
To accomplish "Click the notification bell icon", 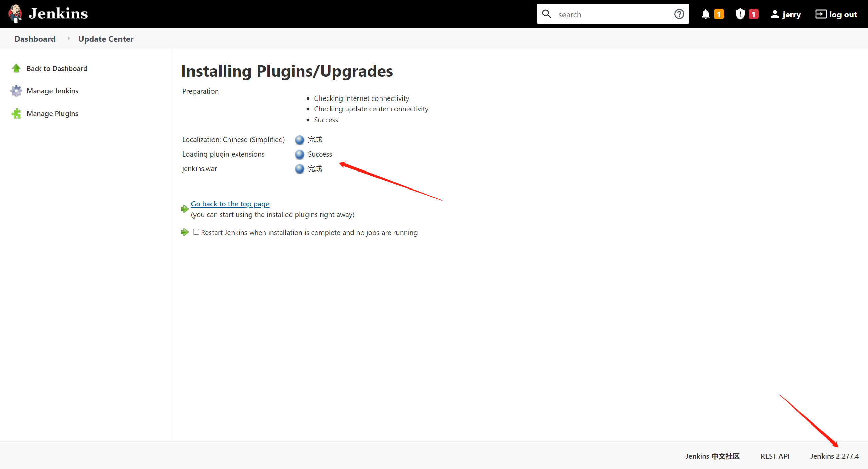I will pyautogui.click(x=705, y=14).
